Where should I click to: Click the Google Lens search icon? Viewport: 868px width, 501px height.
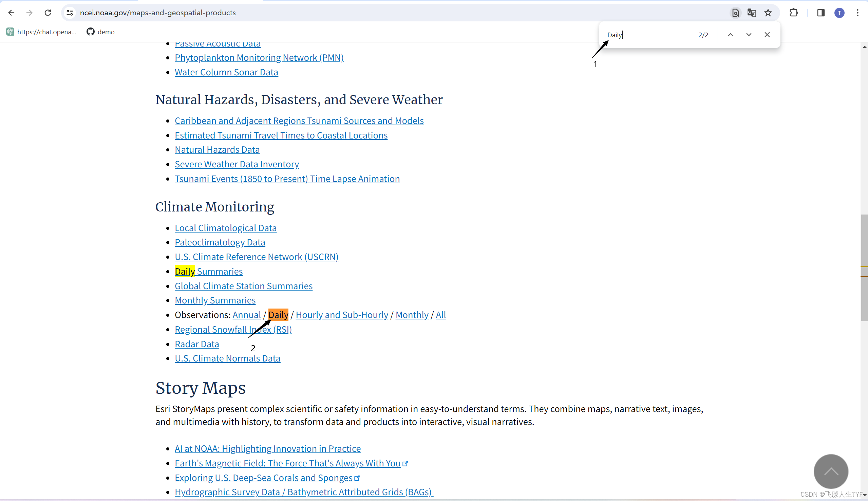[735, 13]
